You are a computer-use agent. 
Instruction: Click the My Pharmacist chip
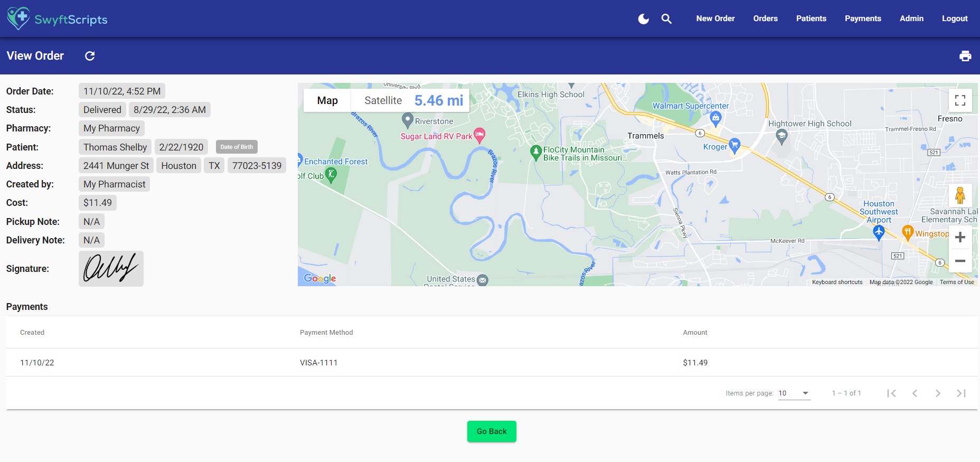115,184
